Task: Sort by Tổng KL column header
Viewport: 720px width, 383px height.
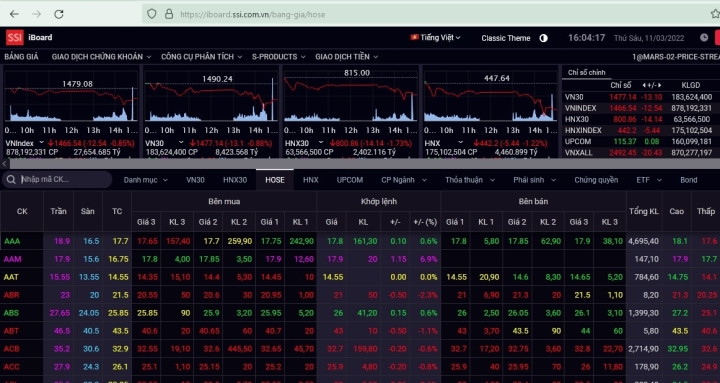Action: pos(644,211)
